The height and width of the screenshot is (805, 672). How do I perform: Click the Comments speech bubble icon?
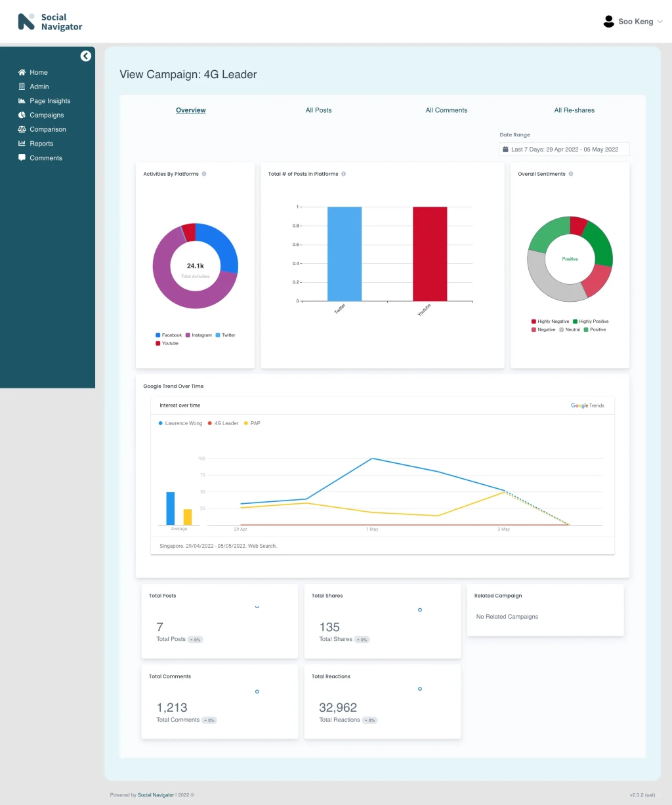pyautogui.click(x=22, y=157)
